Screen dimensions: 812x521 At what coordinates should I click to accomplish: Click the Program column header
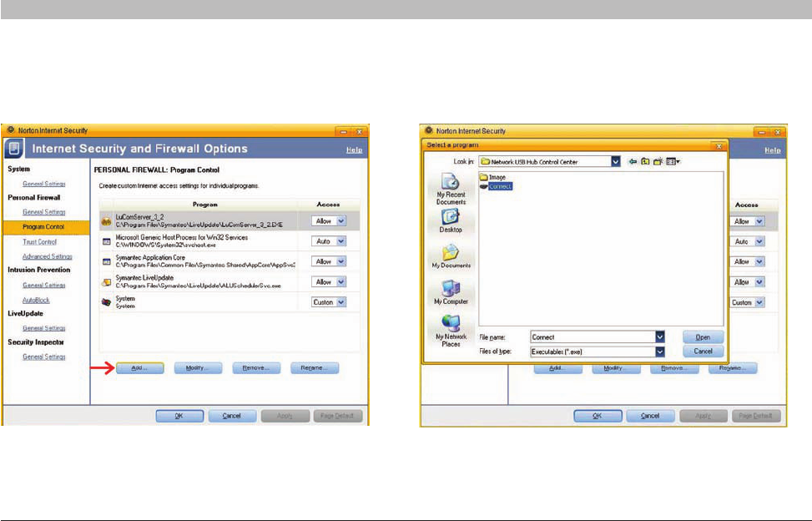(205, 205)
